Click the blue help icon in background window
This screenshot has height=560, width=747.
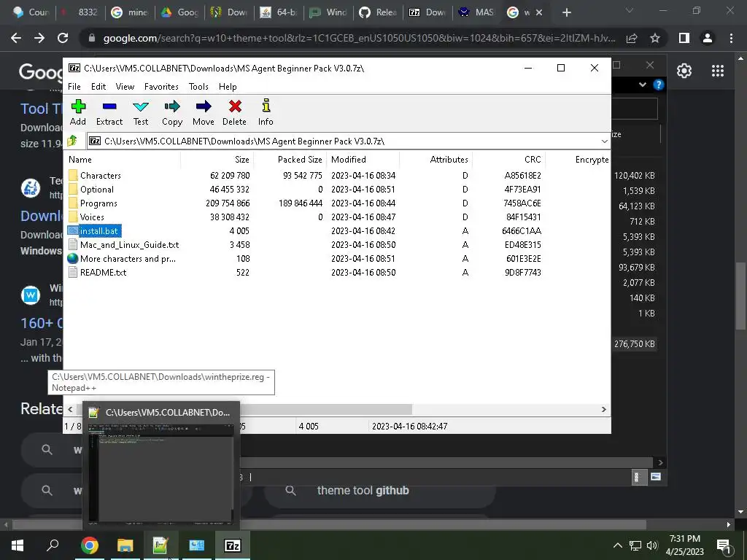coord(659,85)
